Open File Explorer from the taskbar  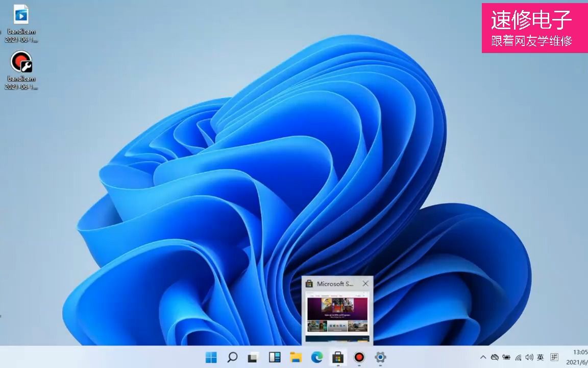[295, 357]
